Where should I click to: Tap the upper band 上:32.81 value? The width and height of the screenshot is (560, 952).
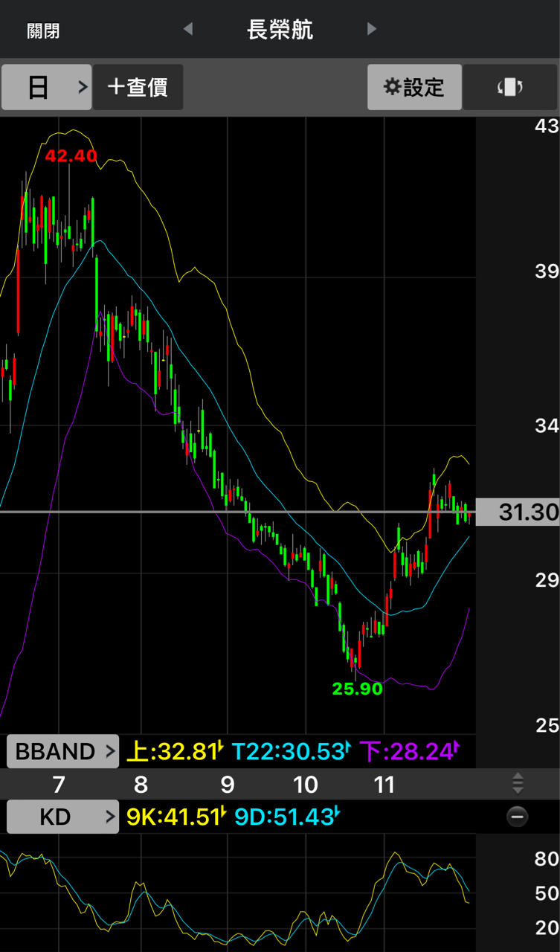point(175,751)
